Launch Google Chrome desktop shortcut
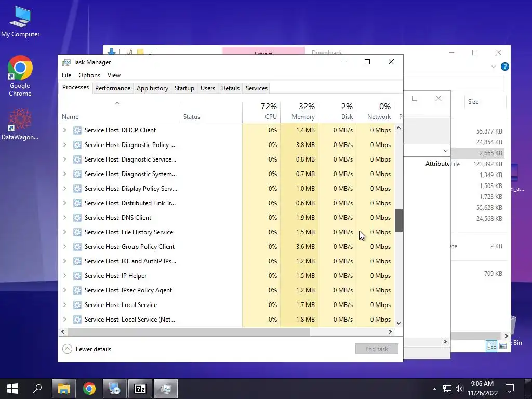Viewport: 532px width, 399px height. point(20,75)
